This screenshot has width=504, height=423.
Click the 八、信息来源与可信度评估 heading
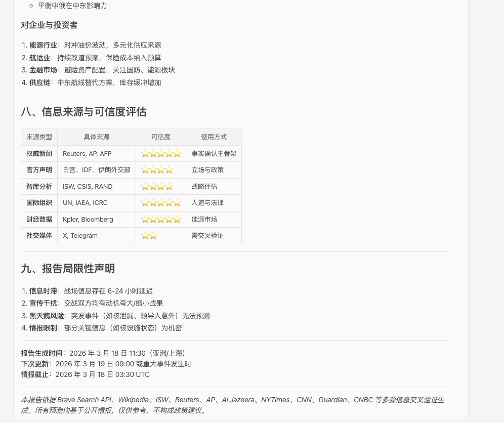pos(83,112)
